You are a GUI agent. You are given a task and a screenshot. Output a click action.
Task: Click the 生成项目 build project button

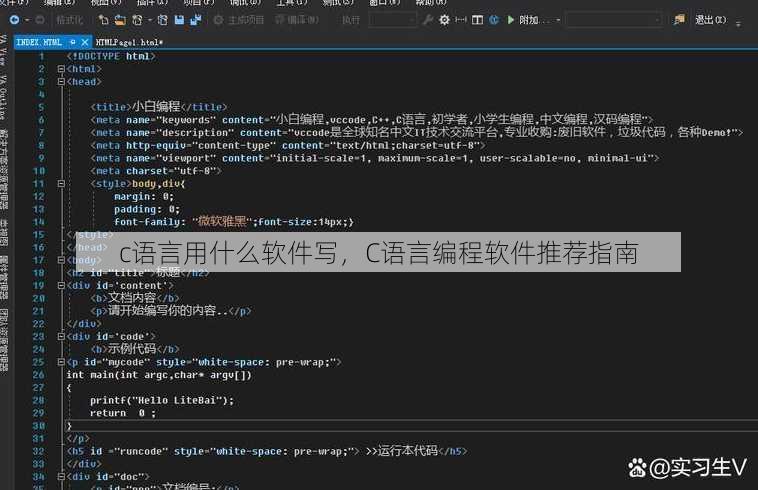[239, 20]
